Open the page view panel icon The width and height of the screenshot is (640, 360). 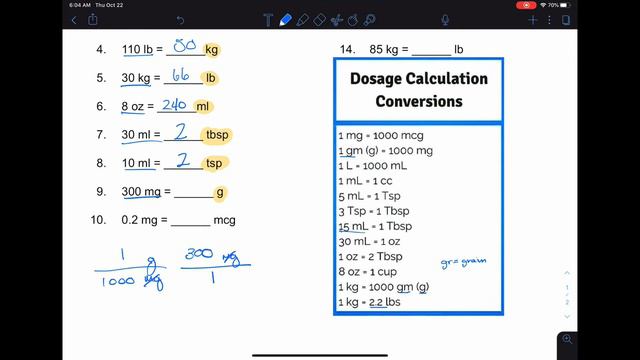[x=566, y=20]
